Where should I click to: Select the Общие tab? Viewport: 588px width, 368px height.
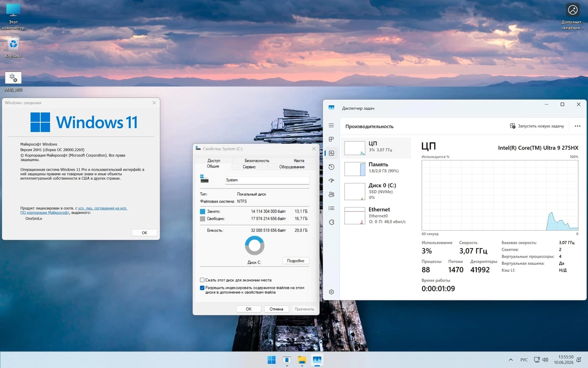[213, 166]
